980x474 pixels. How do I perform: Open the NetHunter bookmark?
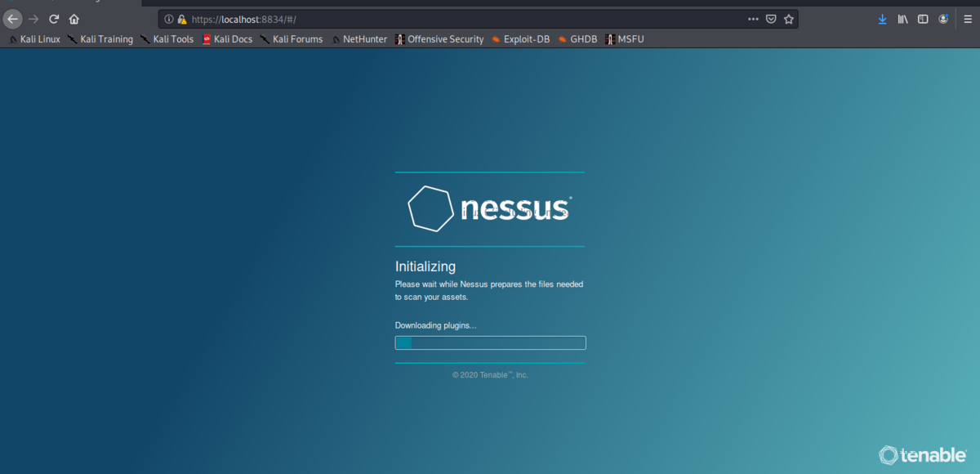(359, 39)
